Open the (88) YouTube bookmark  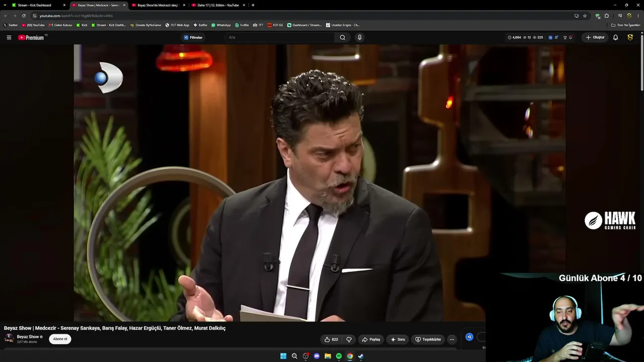click(33, 25)
